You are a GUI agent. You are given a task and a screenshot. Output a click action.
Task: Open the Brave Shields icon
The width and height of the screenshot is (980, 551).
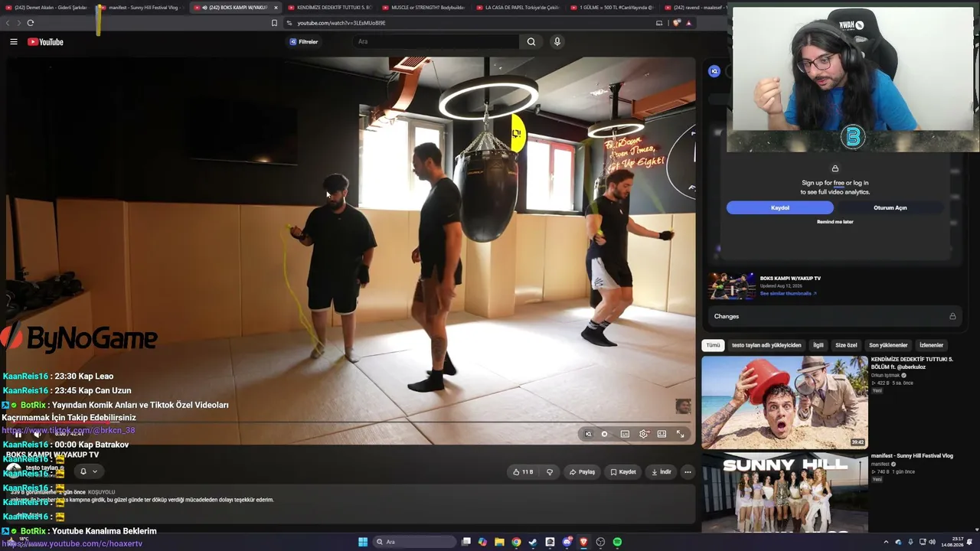tap(676, 23)
